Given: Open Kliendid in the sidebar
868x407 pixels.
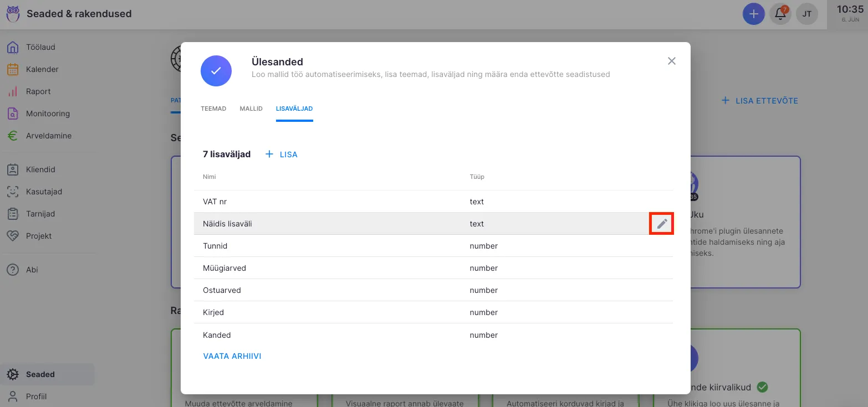Looking at the screenshot, I should click(x=40, y=169).
